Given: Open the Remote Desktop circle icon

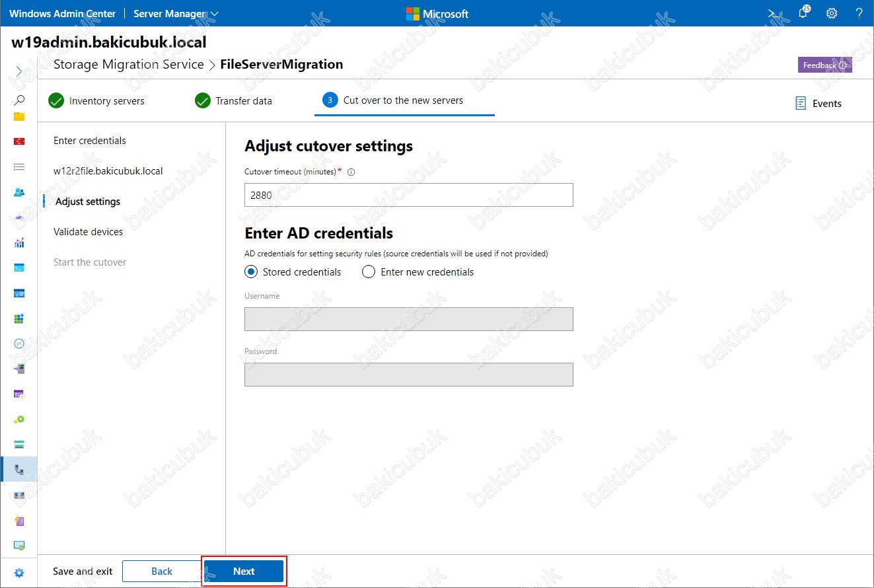Looking at the screenshot, I should click(19, 344).
